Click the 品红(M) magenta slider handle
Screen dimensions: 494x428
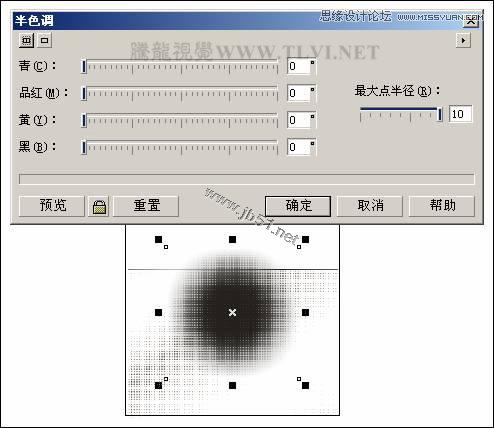pyautogui.click(x=84, y=94)
